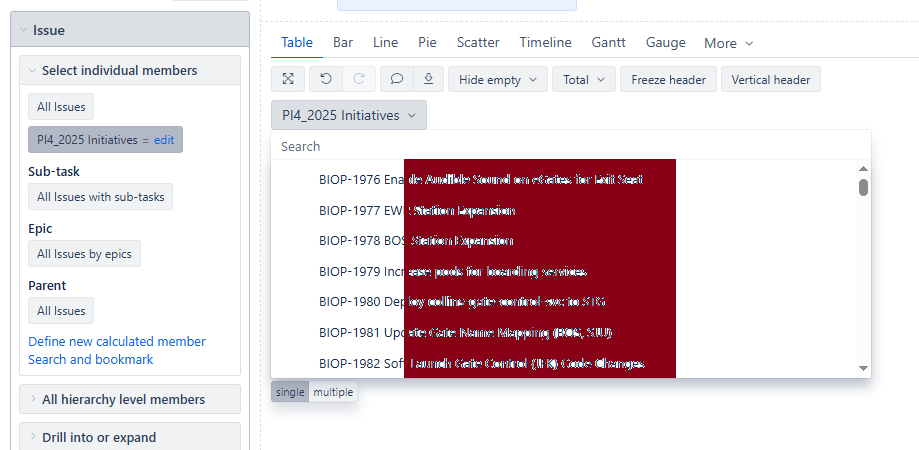Click the fullscreen expand icon
The width and height of the screenshot is (919, 450).
pos(287,79)
